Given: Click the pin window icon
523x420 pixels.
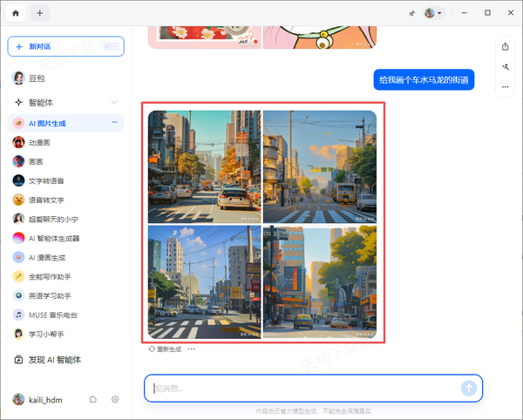Looking at the screenshot, I should 411,13.
